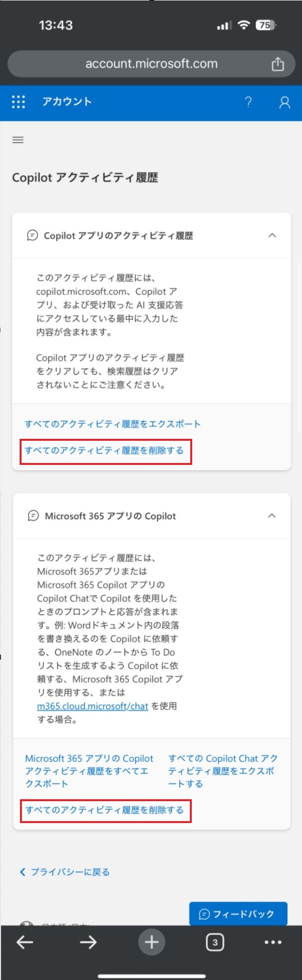Open the sidebar hamburger menu
Image resolution: width=302 pixels, height=980 pixels.
coord(18,140)
